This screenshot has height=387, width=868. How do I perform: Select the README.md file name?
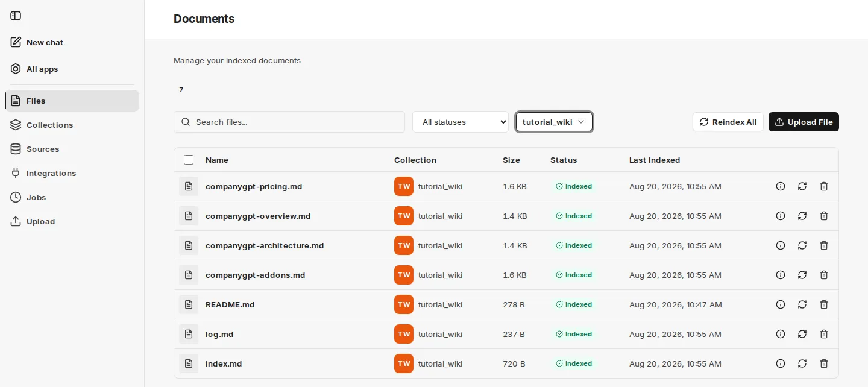point(230,304)
